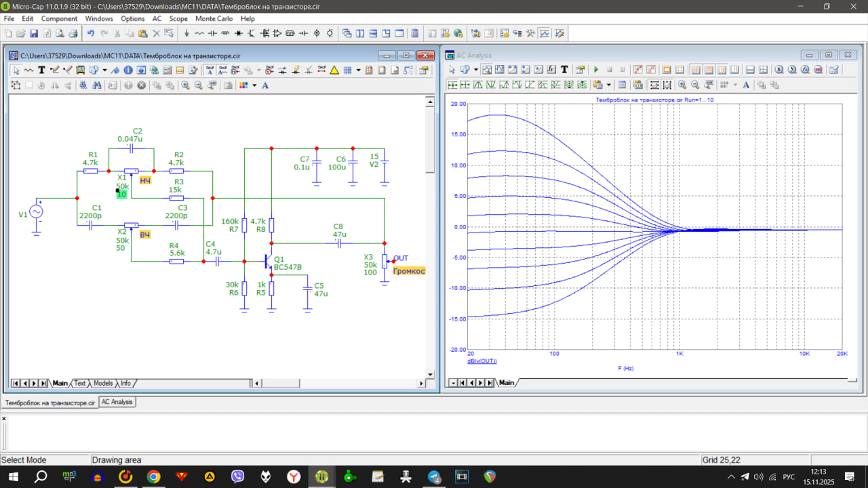Click the Calculator icon in main toolbar
The height and width of the screenshot is (488, 868).
414,33
